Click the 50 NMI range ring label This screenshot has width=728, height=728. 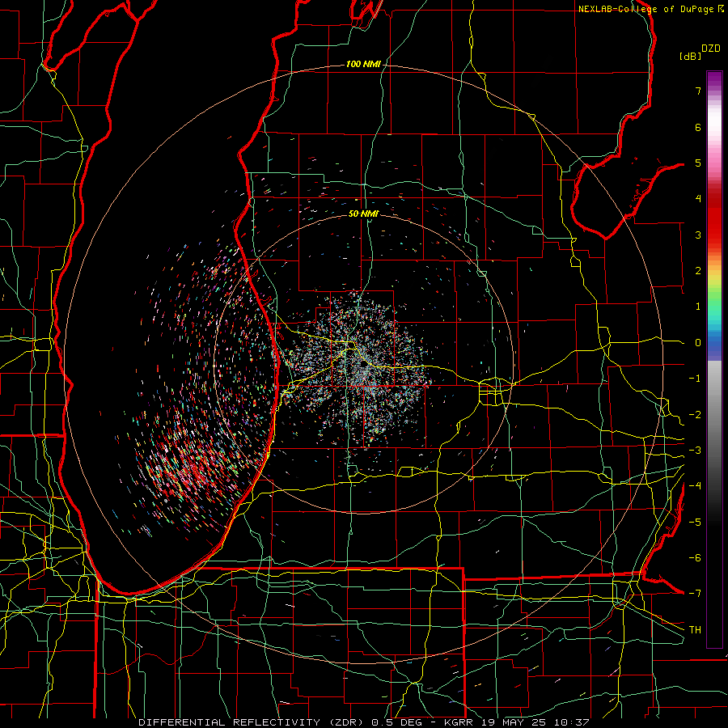[x=363, y=214]
